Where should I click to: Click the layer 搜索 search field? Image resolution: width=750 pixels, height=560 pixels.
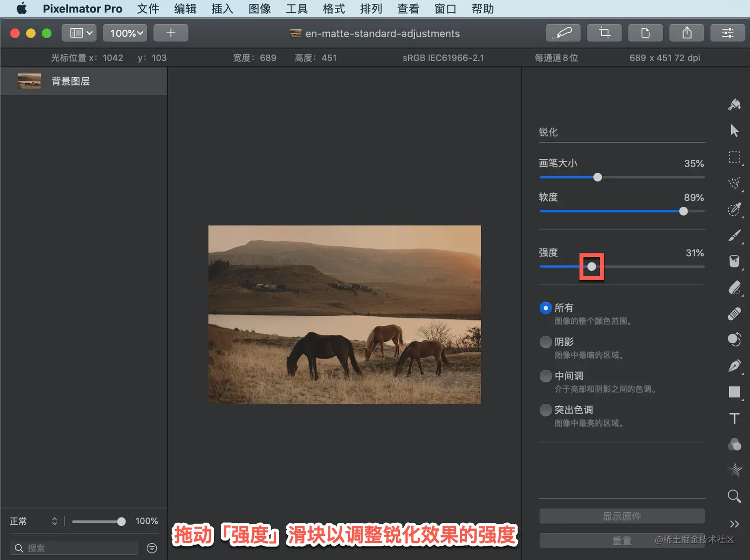[74, 548]
